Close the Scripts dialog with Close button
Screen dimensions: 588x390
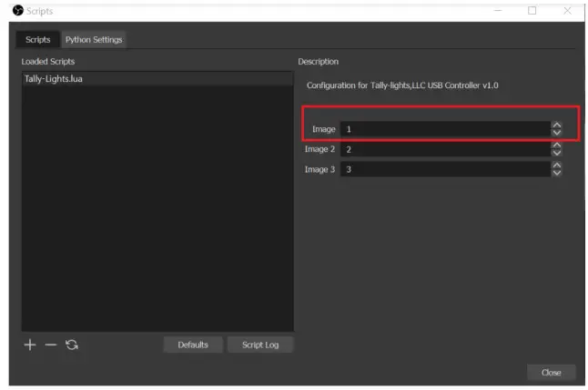tap(551, 373)
